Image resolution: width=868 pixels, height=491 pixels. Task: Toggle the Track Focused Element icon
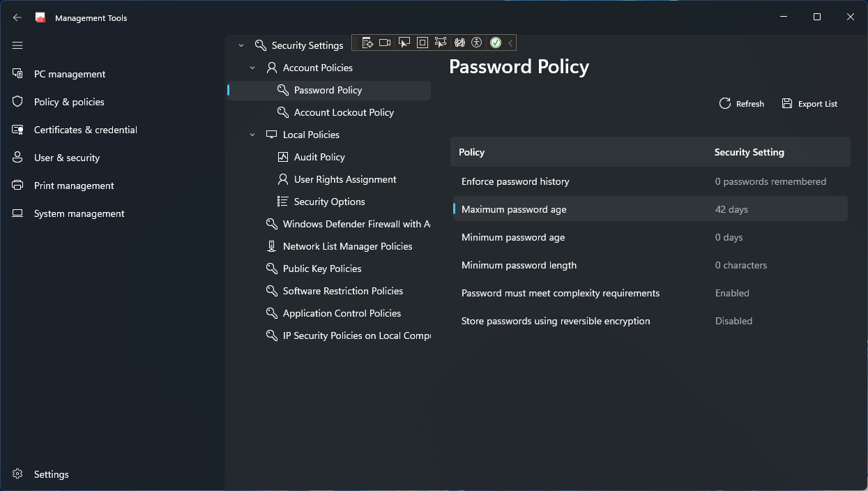(440, 43)
